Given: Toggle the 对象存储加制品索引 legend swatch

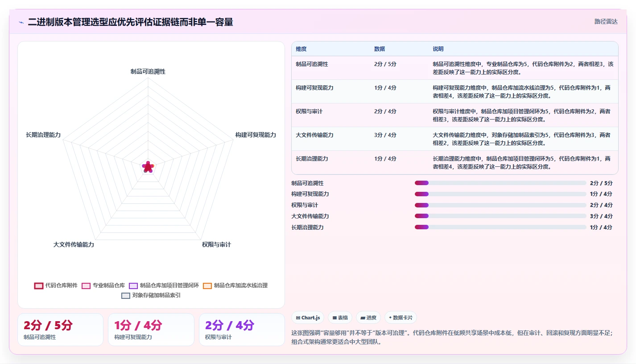Looking at the screenshot, I should (x=126, y=295).
